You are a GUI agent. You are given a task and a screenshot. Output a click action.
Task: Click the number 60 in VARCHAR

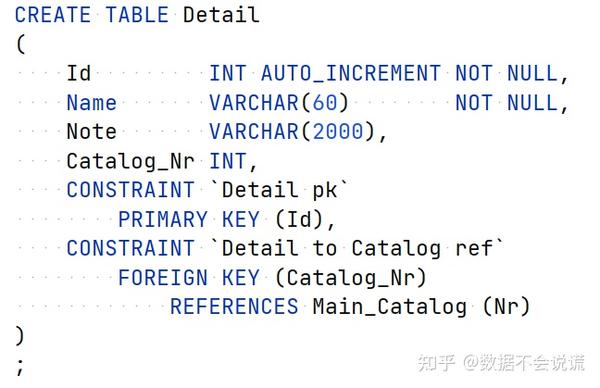pos(325,103)
